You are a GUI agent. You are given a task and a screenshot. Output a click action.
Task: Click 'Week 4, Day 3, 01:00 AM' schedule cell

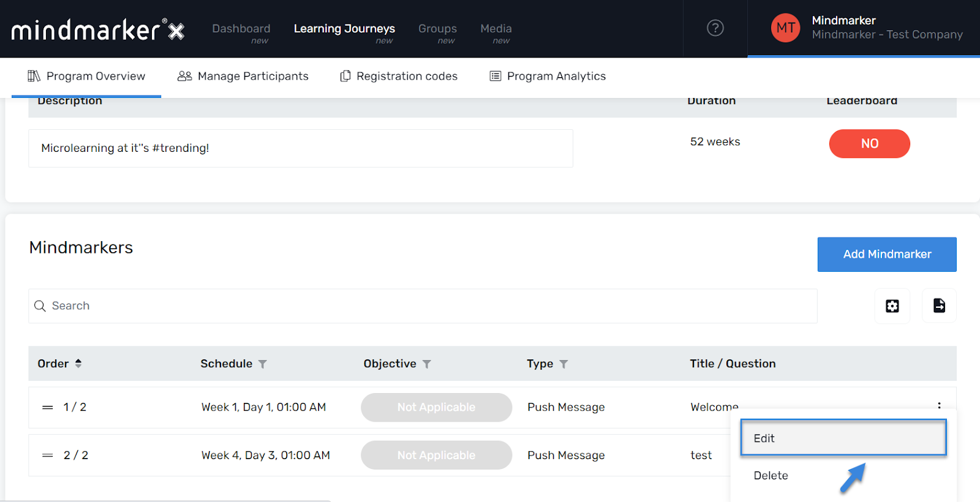265,455
